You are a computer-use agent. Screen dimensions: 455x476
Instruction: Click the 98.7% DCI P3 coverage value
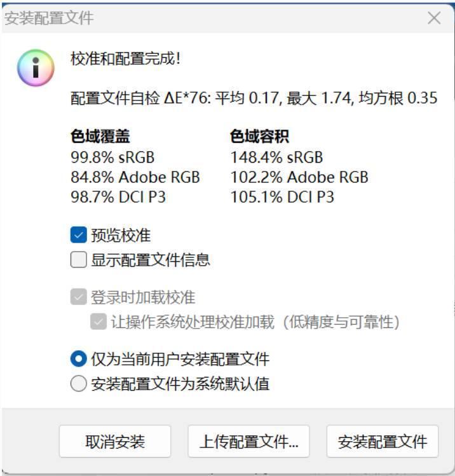[118, 197]
